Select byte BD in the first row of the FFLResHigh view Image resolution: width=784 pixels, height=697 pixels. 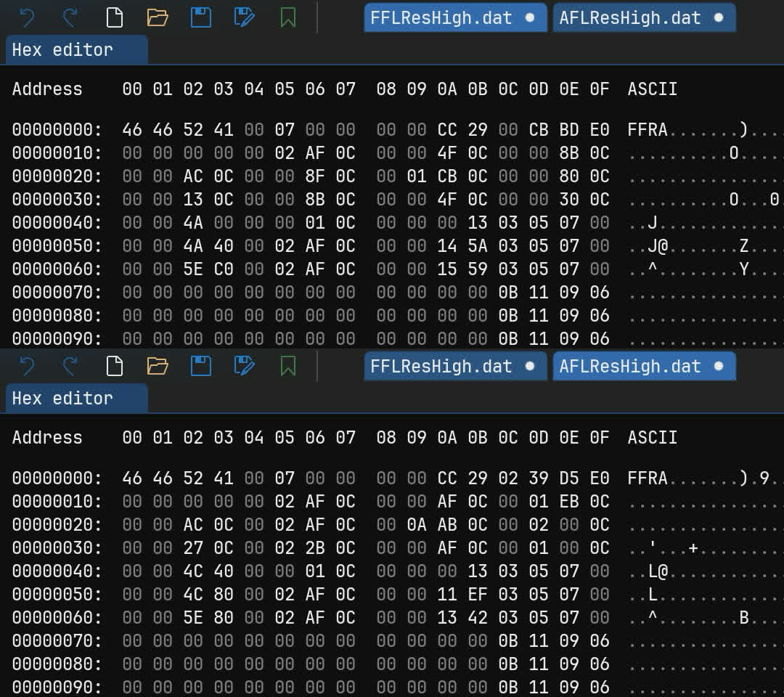coord(569,130)
